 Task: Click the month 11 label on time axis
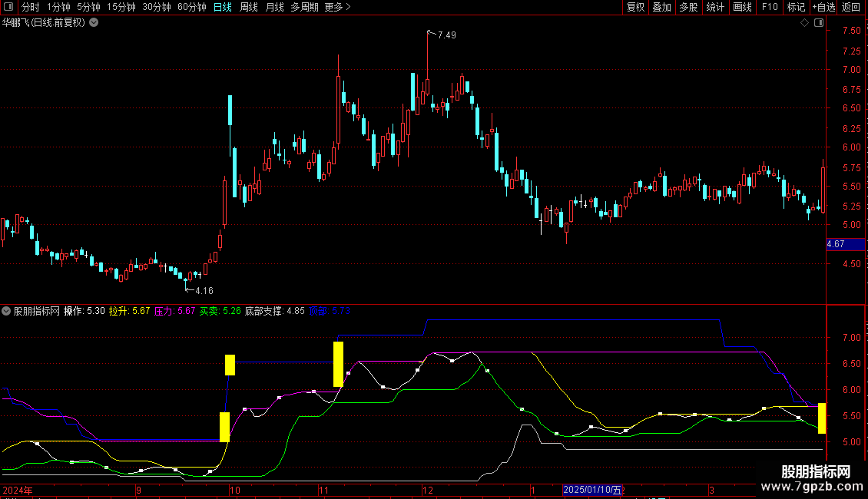coord(324,490)
